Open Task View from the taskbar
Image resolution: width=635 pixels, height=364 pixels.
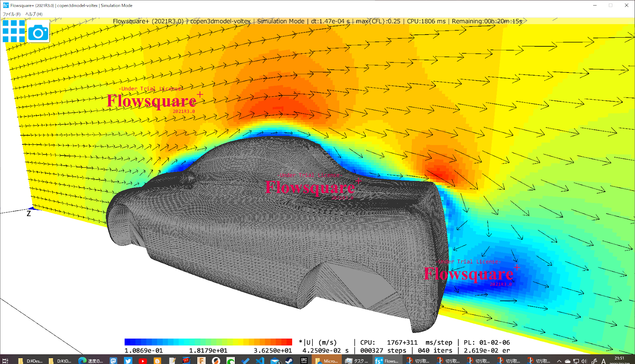(x=6, y=360)
